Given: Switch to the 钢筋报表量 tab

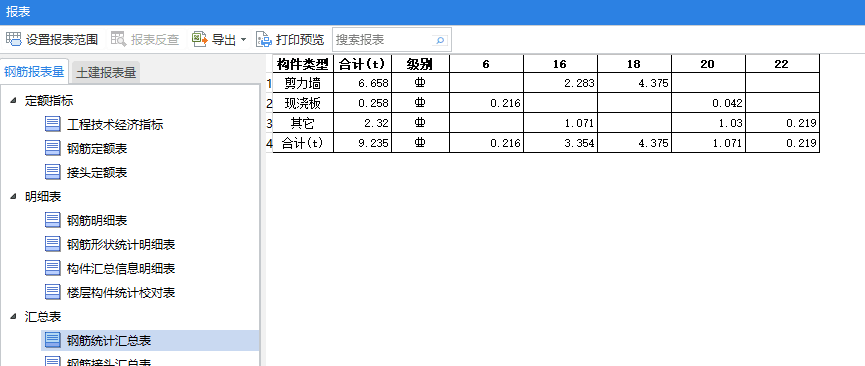Looking at the screenshot, I should click(34, 71).
